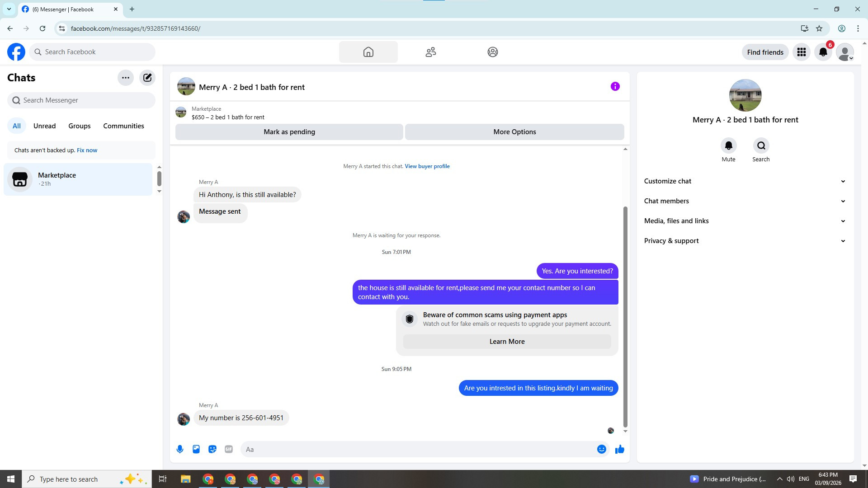
Task: Click the voice clip microphone icon
Action: coord(180,449)
